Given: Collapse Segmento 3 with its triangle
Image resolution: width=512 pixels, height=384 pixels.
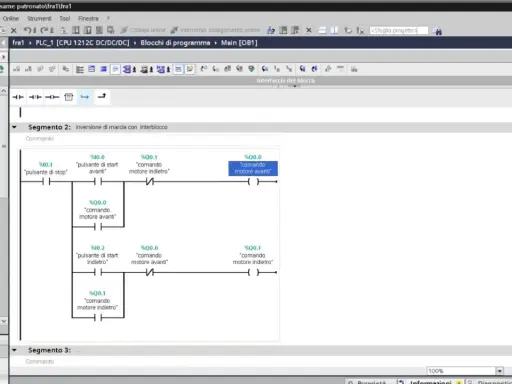Looking at the screenshot, I should 14,350.
